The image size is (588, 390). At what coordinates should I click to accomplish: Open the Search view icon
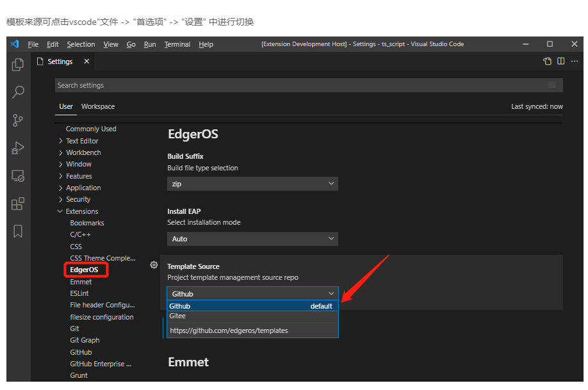point(18,92)
